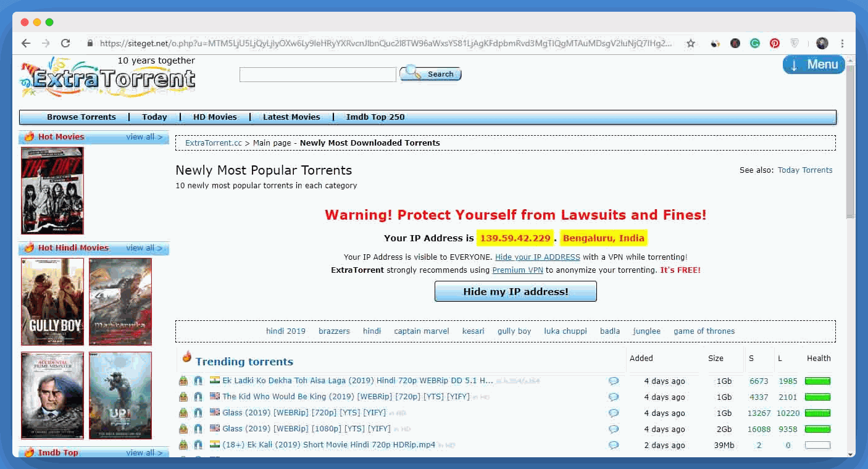Image resolution: width=868 pixels, height=469 pixels.
Task: Expand Hot Movies view all
Action: [x=144, y=137]
